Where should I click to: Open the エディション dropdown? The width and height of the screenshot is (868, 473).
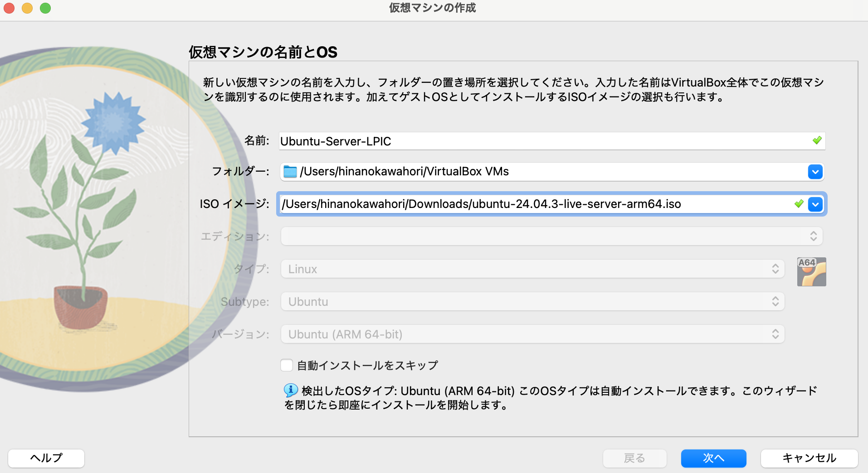(814, 236)
